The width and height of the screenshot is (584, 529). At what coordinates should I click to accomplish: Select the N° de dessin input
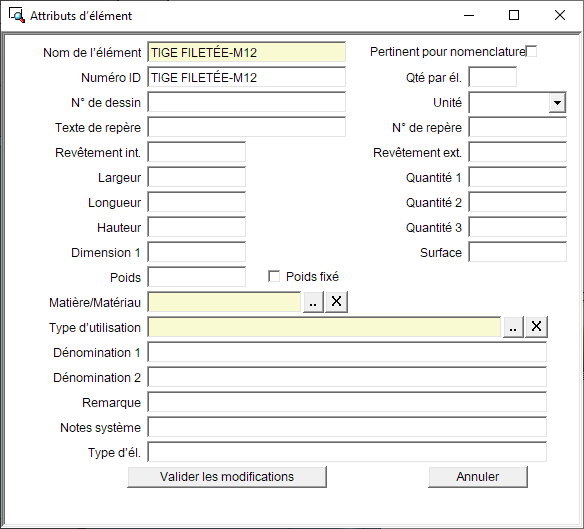coord(247,102)
